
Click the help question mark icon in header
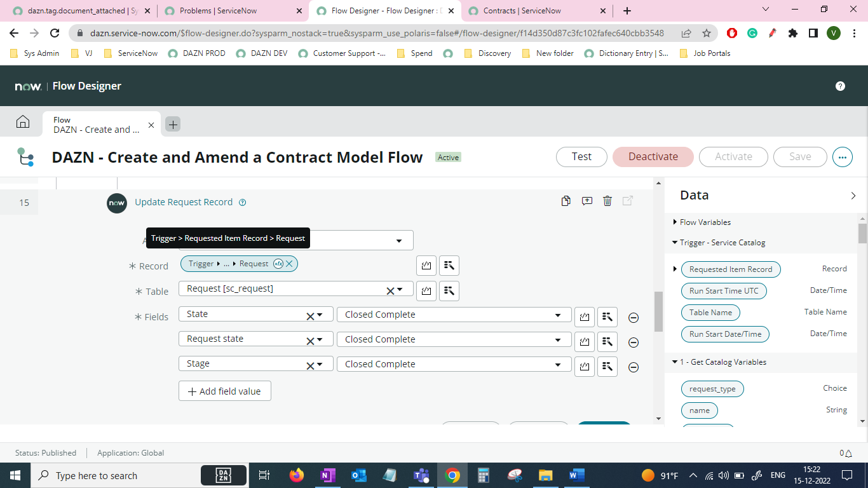pyautogui.click(x=840, y=86)
